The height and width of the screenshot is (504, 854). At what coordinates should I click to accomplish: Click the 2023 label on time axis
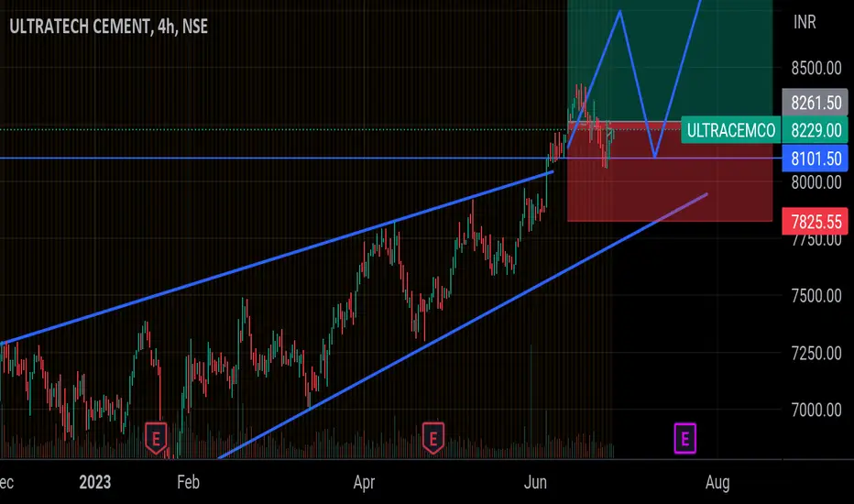[94, 482]
